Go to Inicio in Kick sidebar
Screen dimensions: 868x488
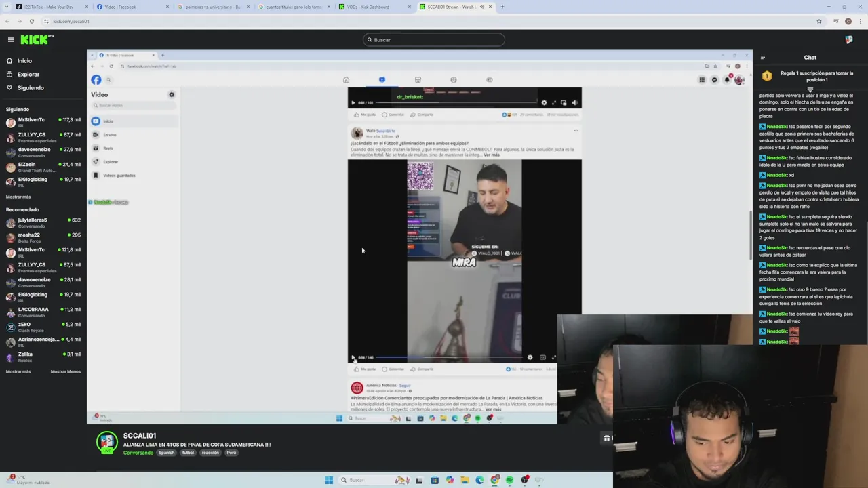[x=24, y=61]
